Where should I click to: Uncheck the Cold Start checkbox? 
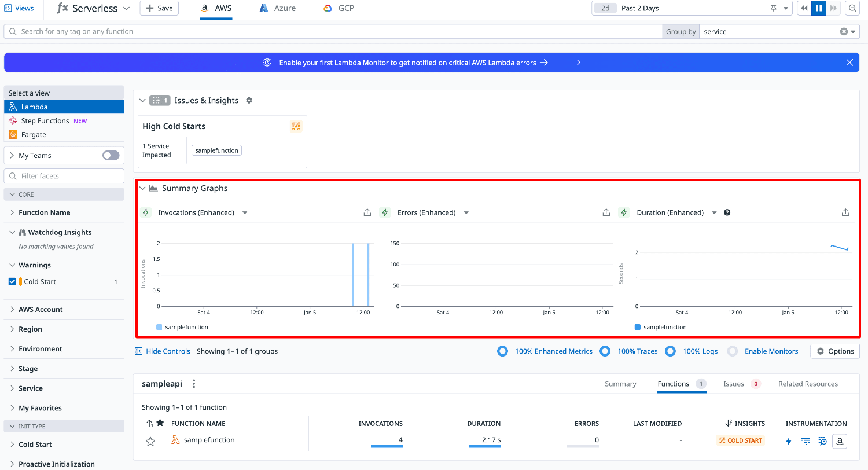click(x=12, y=282)
